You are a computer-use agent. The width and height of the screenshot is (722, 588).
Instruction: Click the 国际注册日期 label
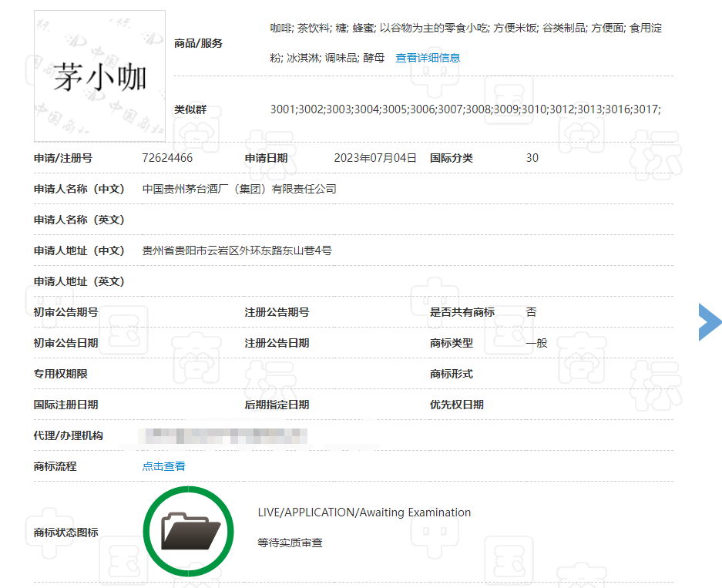pos(65,405)
